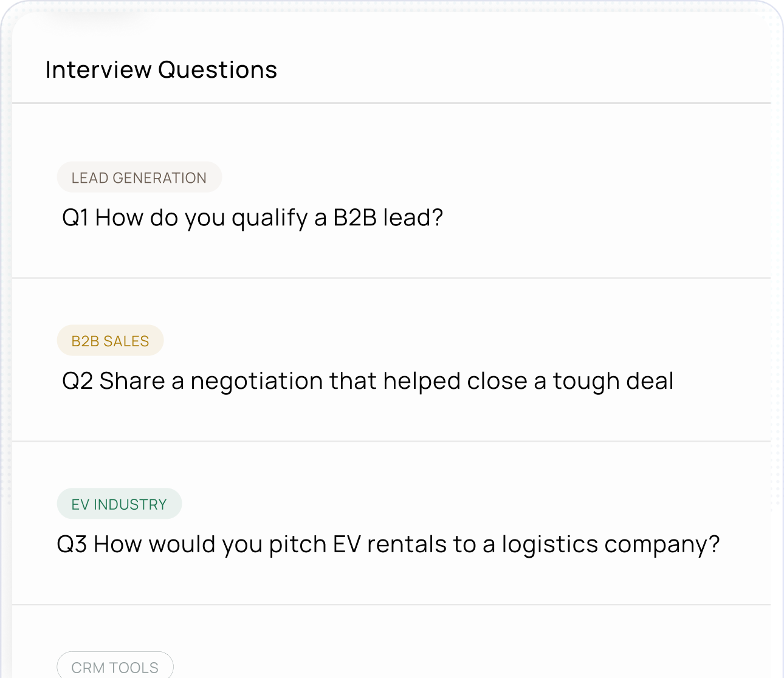Click the Q2 number label
Screen dimensions: 784x678
pos(77,381)
